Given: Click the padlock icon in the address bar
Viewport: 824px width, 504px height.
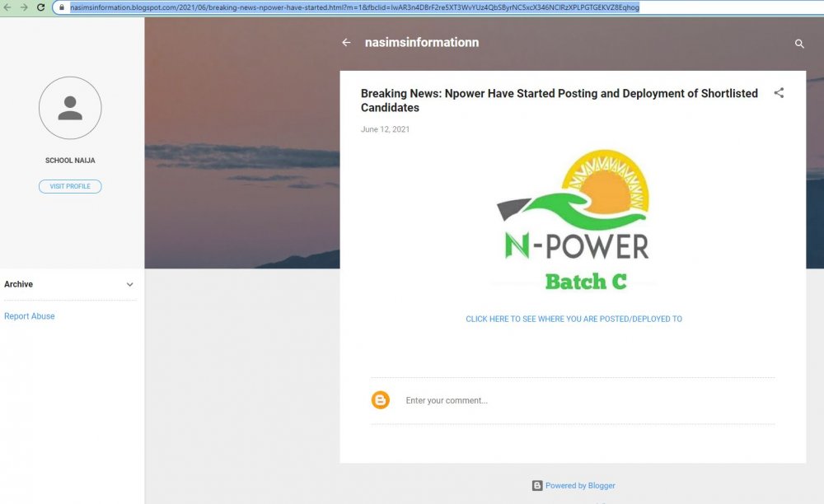Looking at the screenshot, I should (62, 7).
